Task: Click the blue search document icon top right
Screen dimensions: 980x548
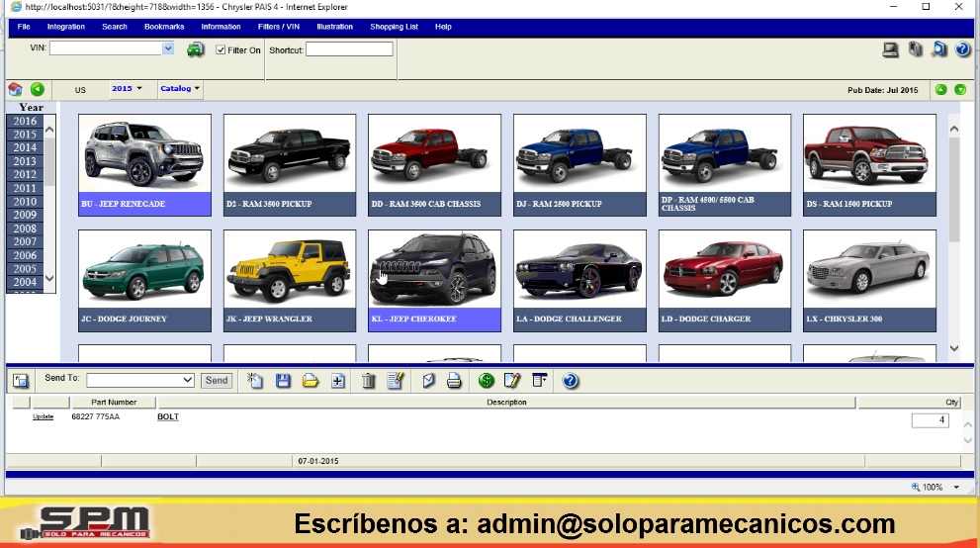Action: click(939, 49)
